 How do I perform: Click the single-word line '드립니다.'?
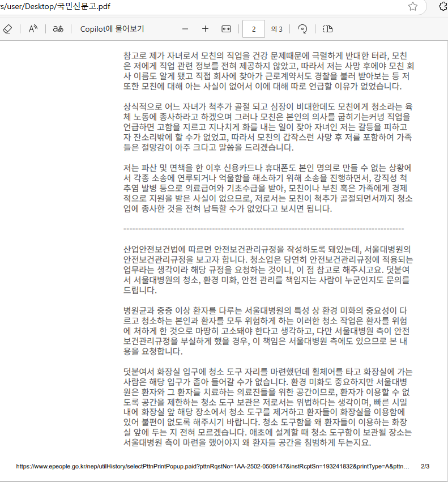click(140, 290)
